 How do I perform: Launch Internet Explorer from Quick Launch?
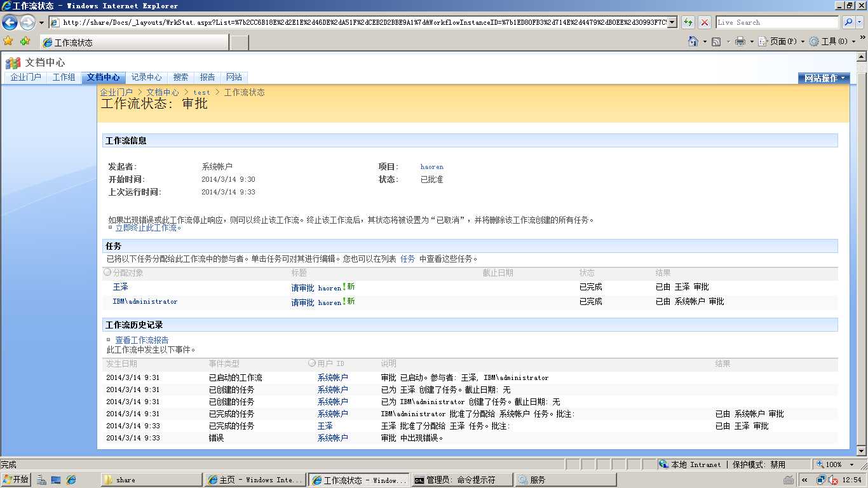click(x=71, y=480)
